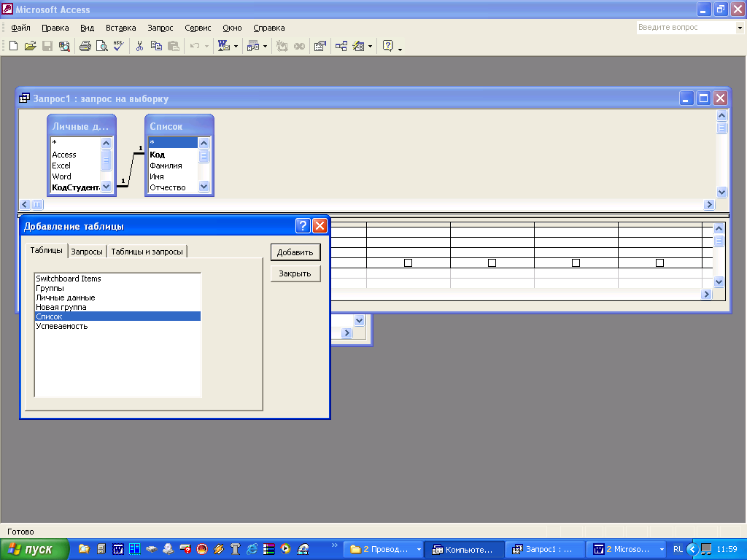Switch to the Таблицы и запросы tab
This screenshot has height=560, width=747.
(x=147, y=252)
